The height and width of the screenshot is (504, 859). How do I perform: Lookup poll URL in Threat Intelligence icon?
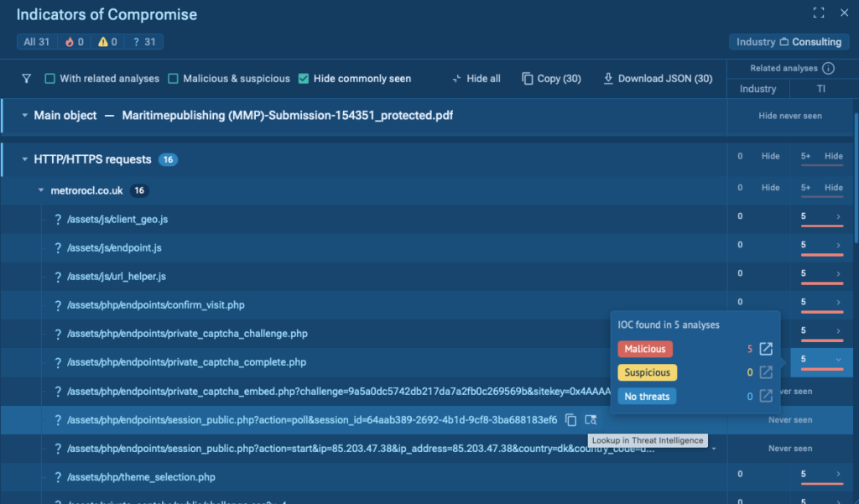point(591,419)
